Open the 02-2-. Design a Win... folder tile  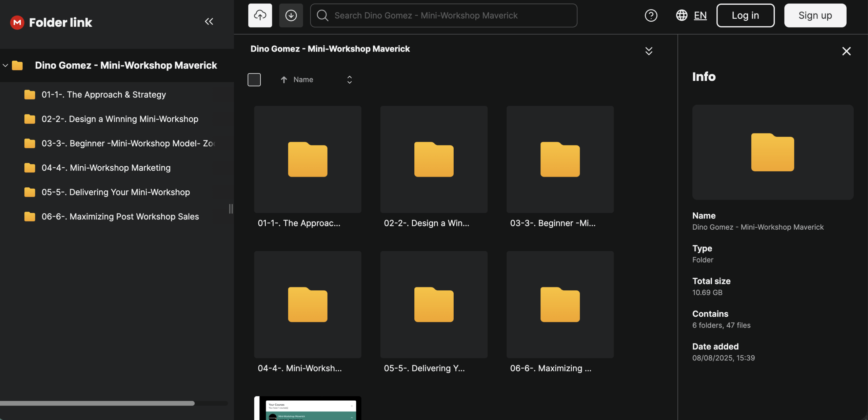tap(433, 159)
